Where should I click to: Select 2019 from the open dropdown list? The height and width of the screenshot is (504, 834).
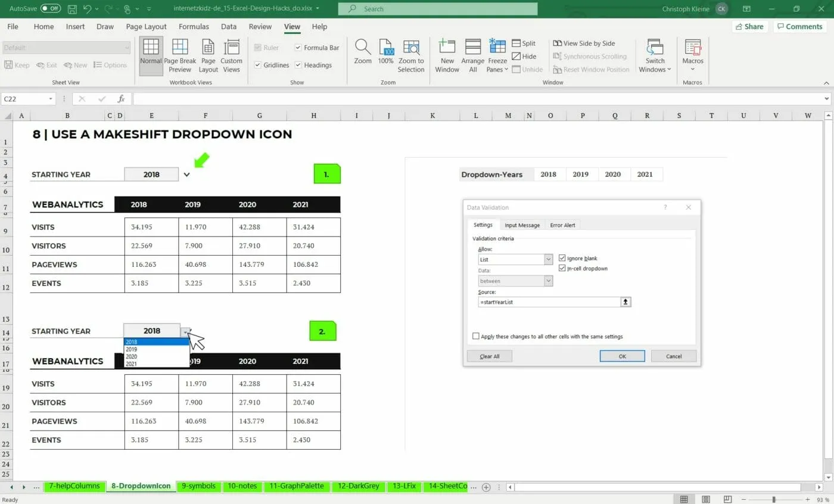coord(132,349)
